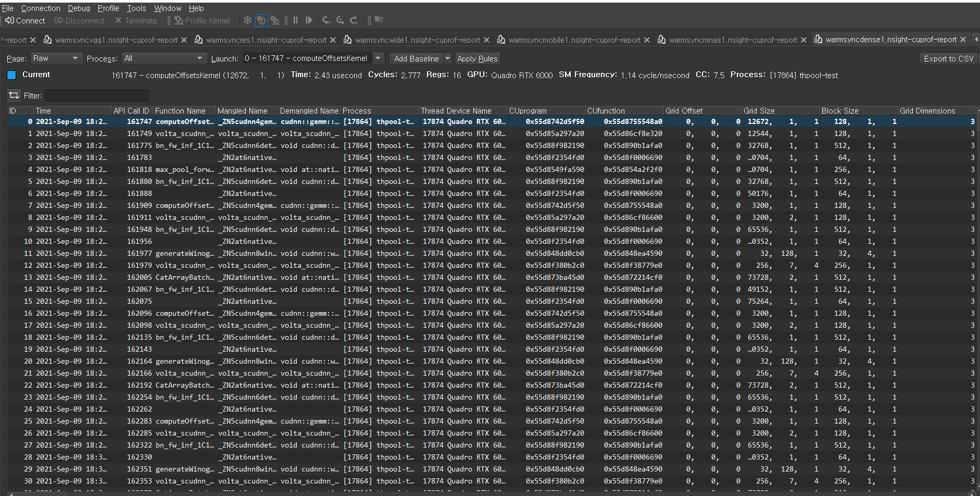Click the Disconnect toolbar icon
980x496 pixels.
[x=59, y=21]
